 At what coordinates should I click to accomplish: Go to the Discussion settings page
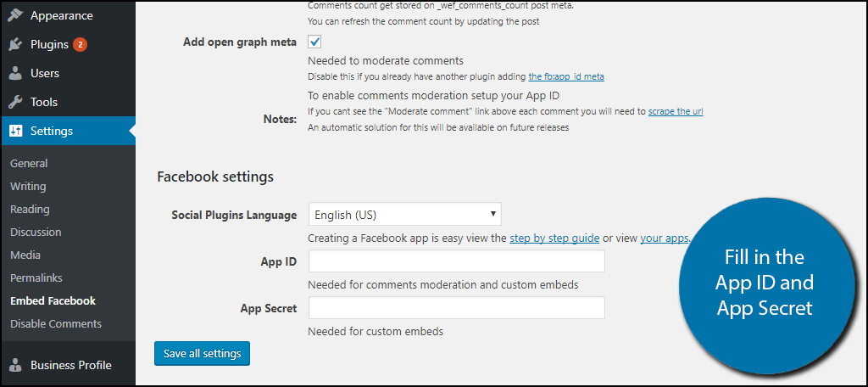[x=36, y=232]
